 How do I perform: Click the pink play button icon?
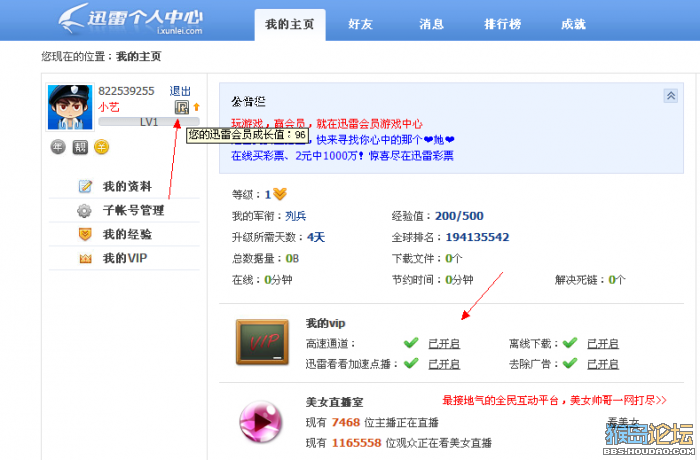coord(261,422)
